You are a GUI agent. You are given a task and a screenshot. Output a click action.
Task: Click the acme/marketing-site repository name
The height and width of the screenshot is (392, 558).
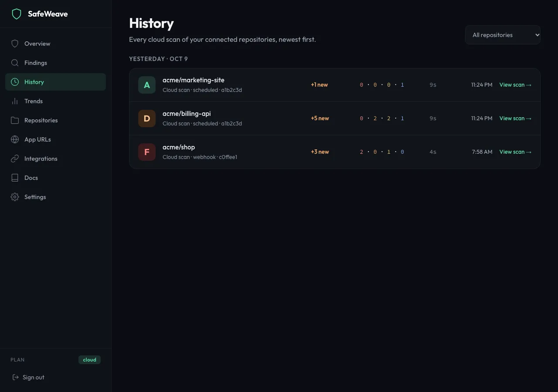coord(194,80)
